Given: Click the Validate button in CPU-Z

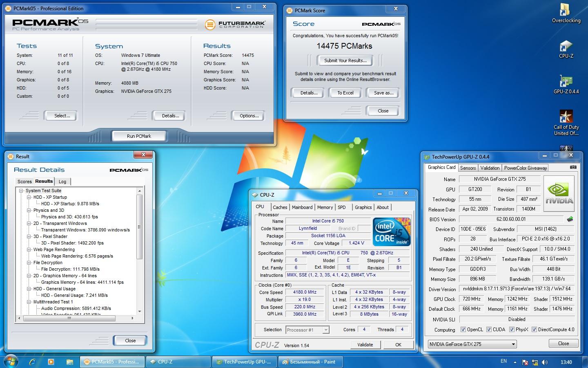Looking at the screenshot, I should click(365, 345).
